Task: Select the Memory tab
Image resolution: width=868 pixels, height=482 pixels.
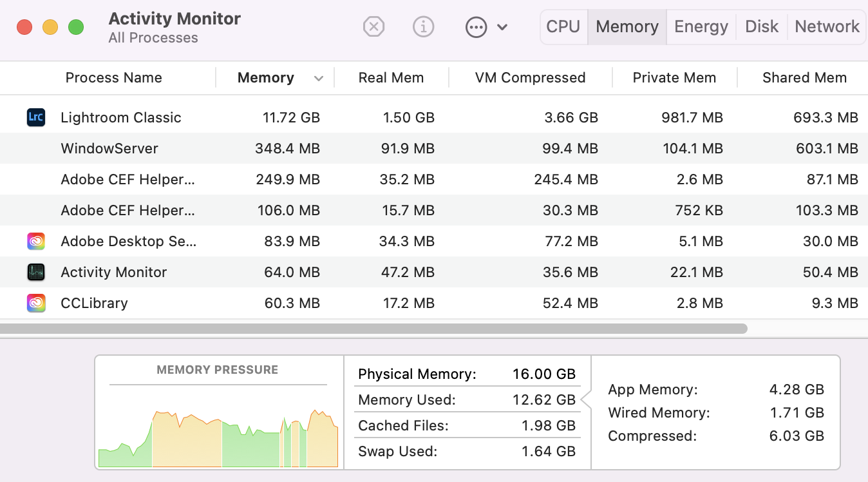Action: coord(627,26)
